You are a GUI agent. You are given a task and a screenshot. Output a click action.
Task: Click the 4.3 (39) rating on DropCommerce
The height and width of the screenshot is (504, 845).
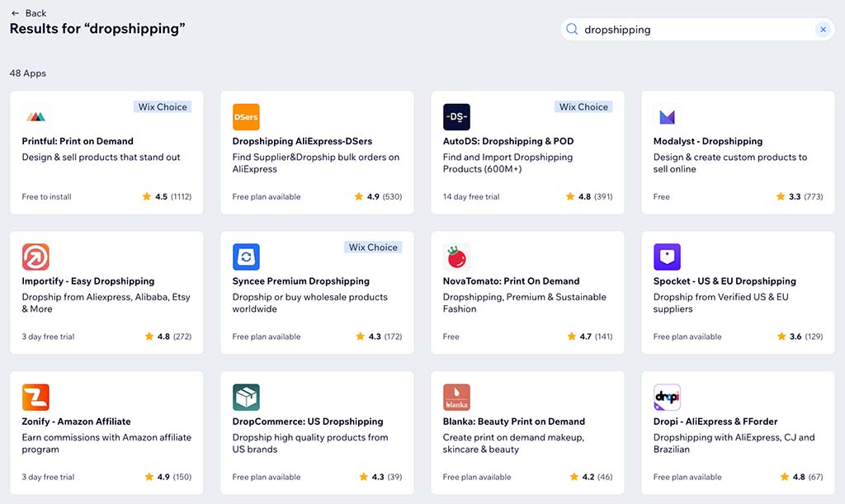pos(380,477)
